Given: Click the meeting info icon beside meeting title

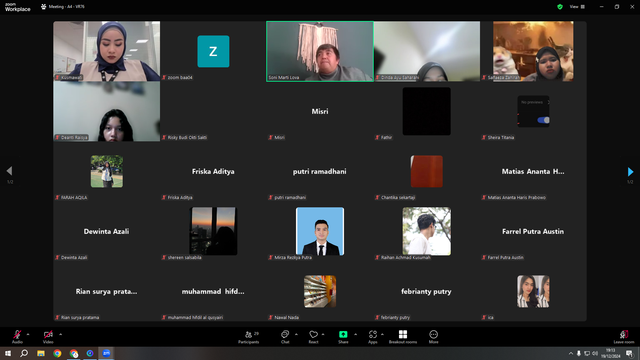Looking at the screenshot, I should (x=44, y=7).
